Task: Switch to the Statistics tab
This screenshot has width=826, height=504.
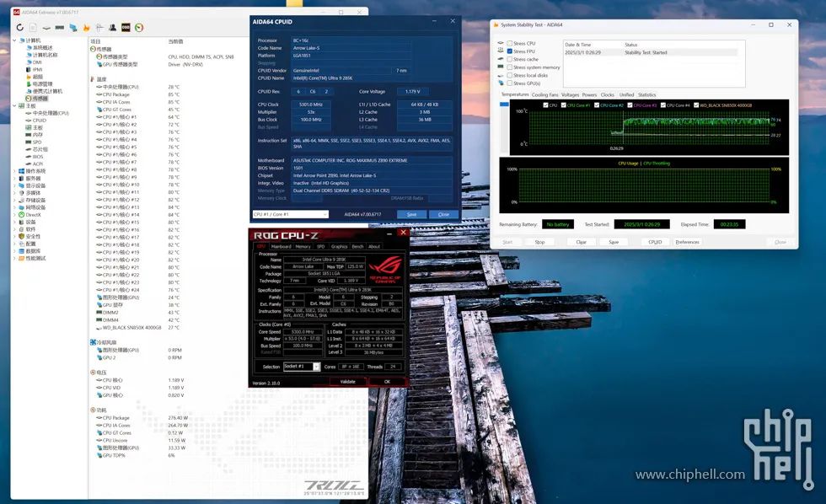Action: (647, 94)
